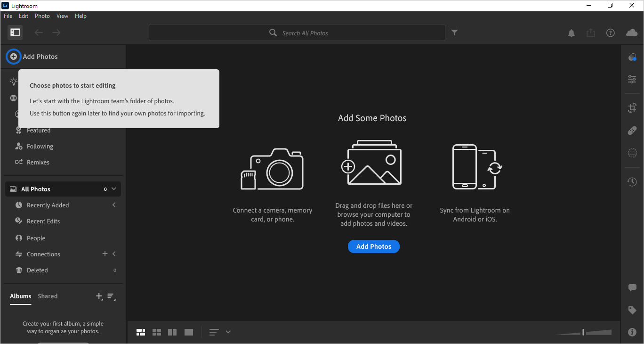
Task: Click the filter funnel icon
Action: pos(454,33)
